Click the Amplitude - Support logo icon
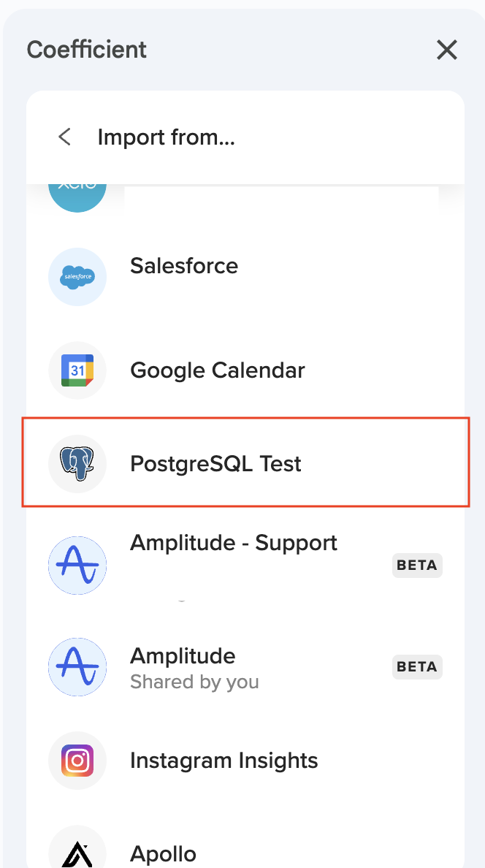 (77, 565)
